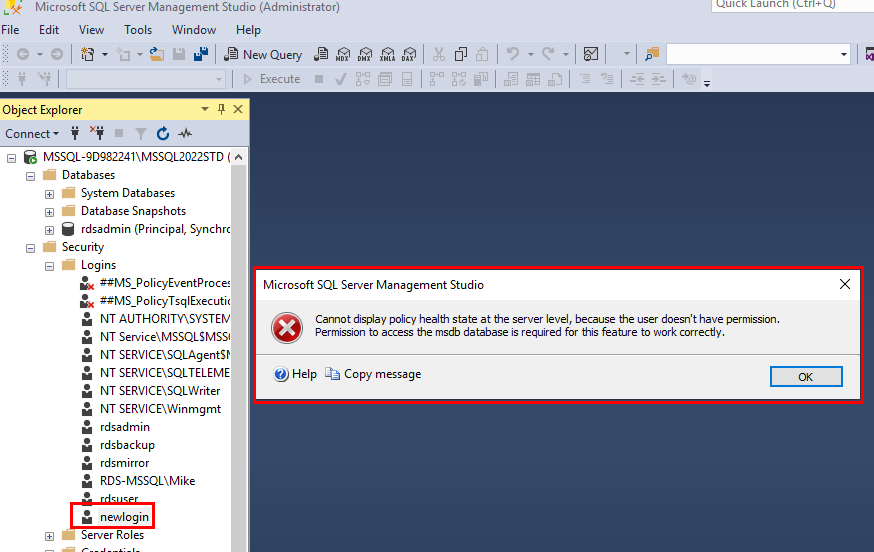The width and height of the screenshot is (874, 552).
Task: Click the New Query toolbar button
Action: [263, 54]
